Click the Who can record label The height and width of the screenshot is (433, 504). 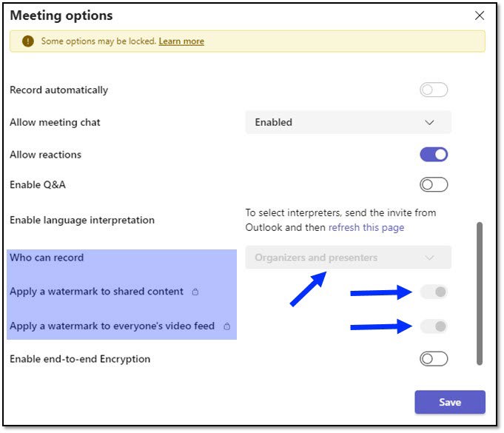(x=47, y=258)
